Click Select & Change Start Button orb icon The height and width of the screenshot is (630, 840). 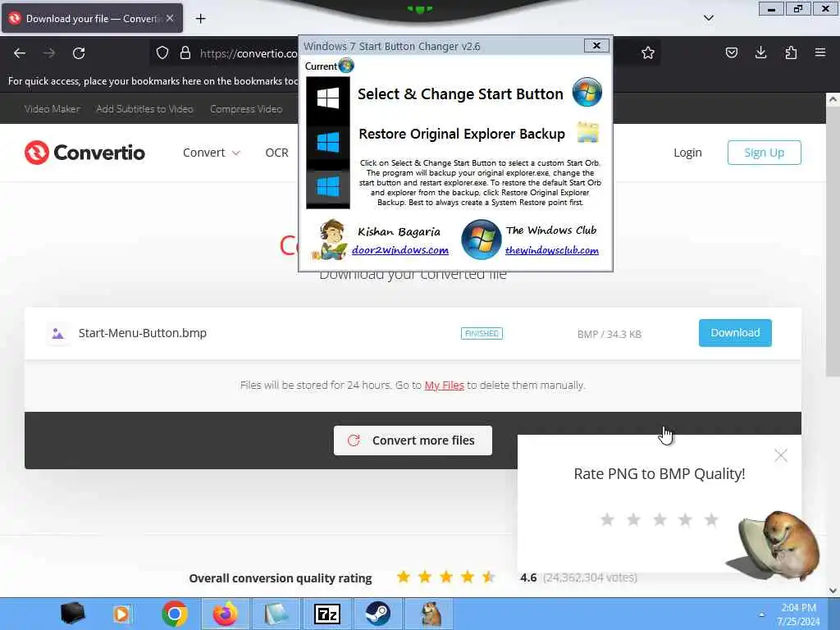point(587,92)
